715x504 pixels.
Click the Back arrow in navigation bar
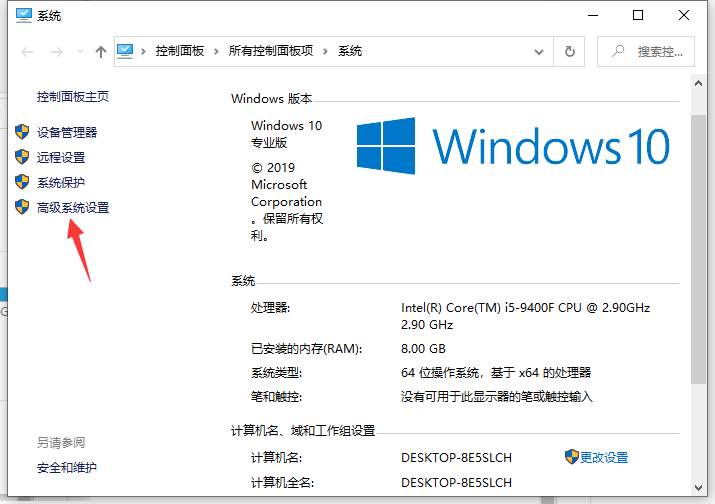(25, 51)
